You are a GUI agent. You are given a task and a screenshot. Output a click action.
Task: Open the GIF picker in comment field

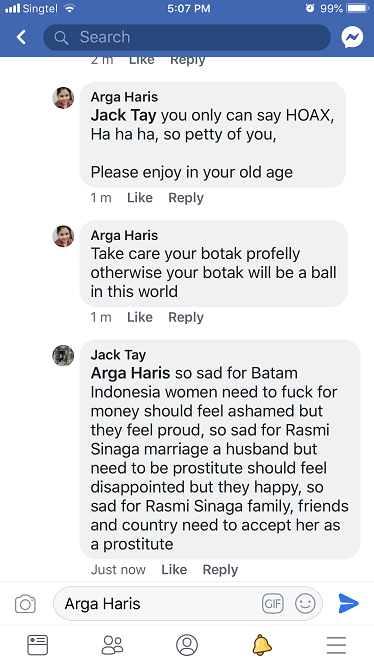click(x=273, y=603)
